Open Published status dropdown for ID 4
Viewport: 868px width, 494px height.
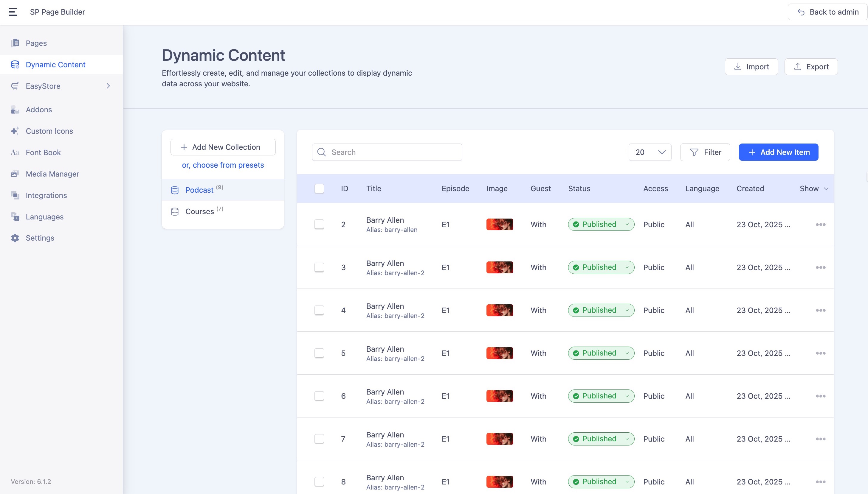[601, 310]
